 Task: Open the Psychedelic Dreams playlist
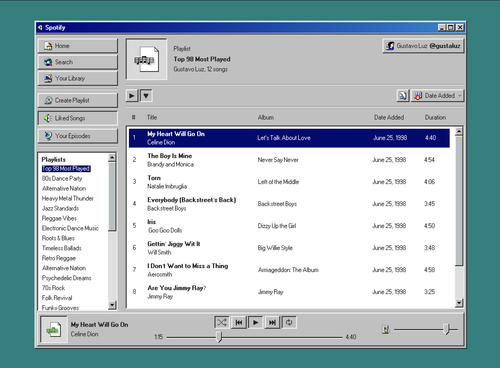pos(67,278)
